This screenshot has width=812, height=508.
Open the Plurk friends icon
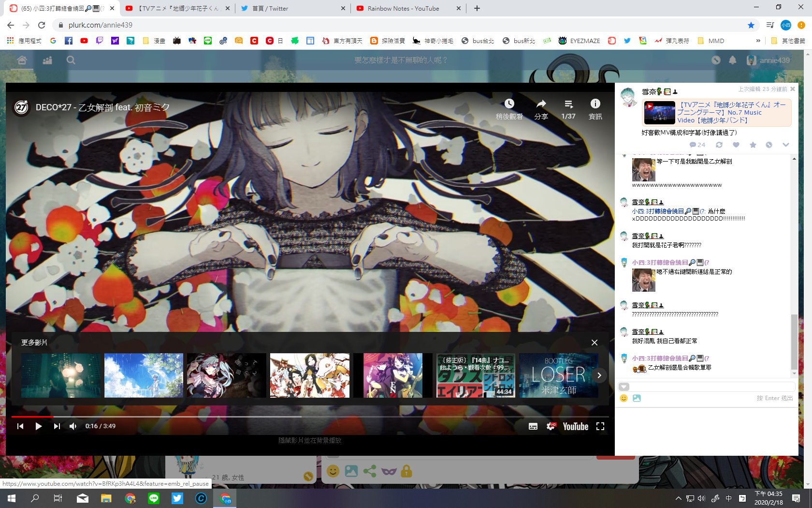pos(47,60)
